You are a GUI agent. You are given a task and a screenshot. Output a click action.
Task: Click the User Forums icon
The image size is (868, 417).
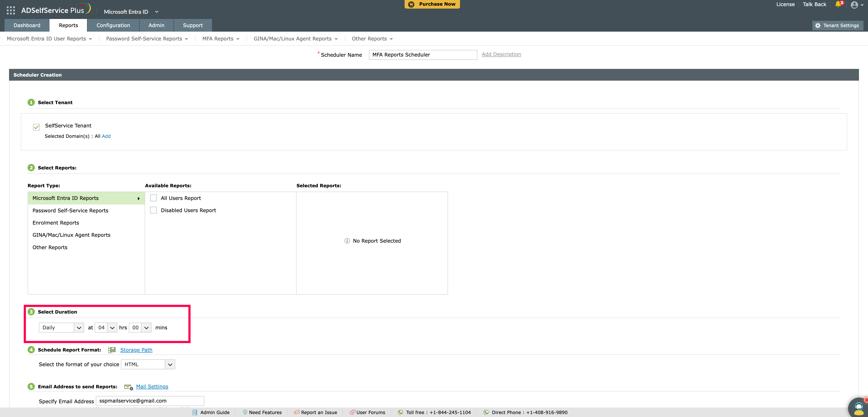(x=352, y=412)
